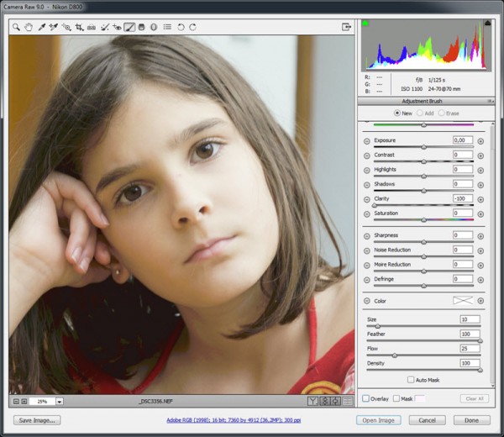This screenshot has height=437, width=504.
Task: Click zoom out minus button
Action: [17, 402]
